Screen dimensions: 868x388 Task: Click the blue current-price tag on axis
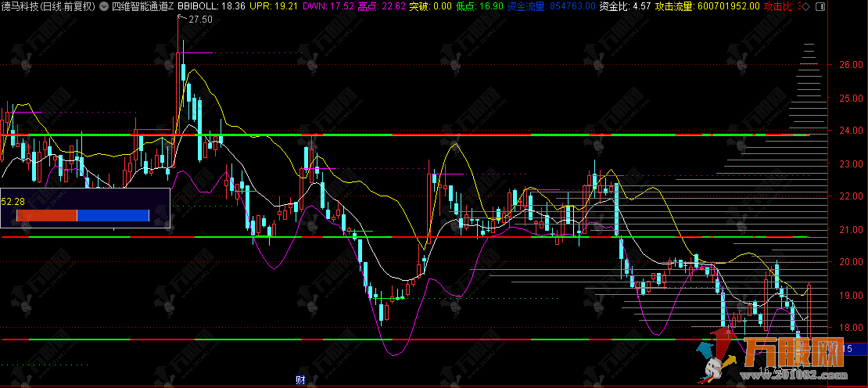pyautogui.click(x=855, y=348)
